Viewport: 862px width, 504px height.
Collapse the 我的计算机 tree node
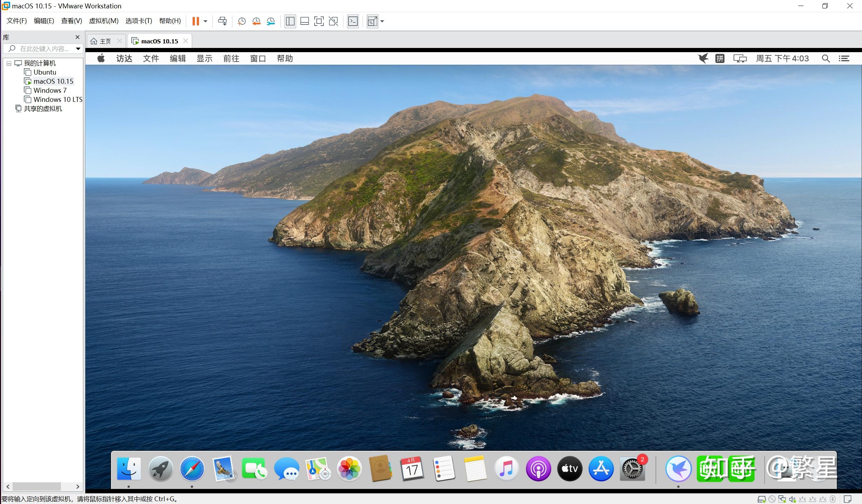(9, 63)
